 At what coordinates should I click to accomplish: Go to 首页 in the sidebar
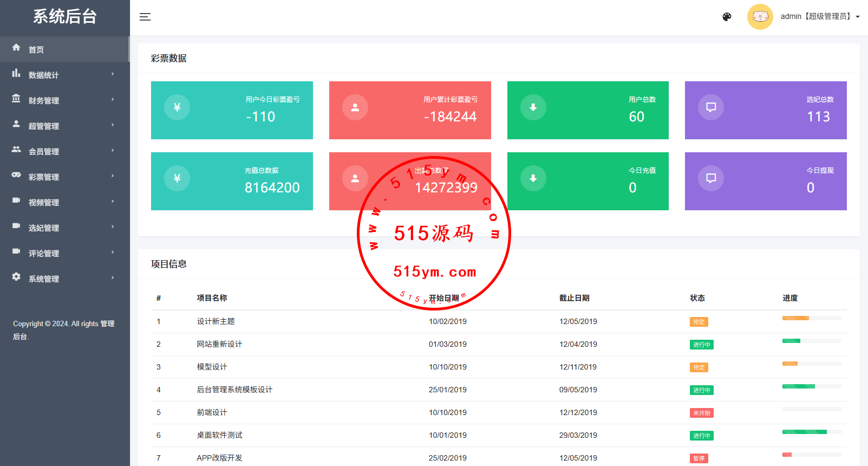click(36, 50)
